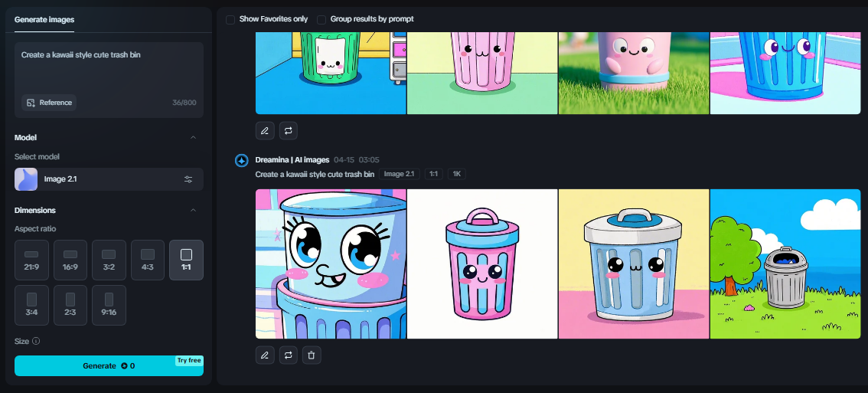868x393 pixels.
Task: Open the big-eyed blue trash bin image
Action: pyautogui.click(x=331, y=264)
